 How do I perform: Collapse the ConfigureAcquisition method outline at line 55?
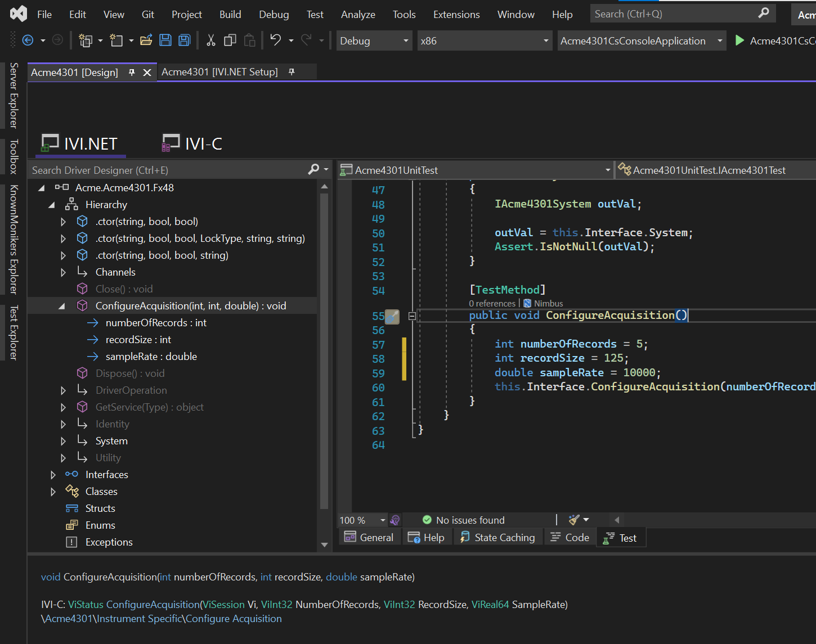click(413, 316)
